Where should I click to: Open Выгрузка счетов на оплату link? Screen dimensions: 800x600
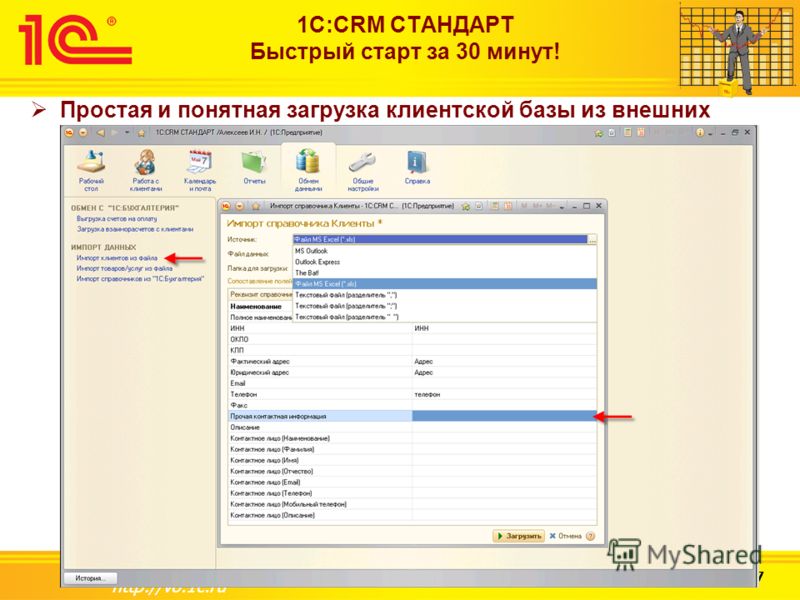click(x=117, y=219)
